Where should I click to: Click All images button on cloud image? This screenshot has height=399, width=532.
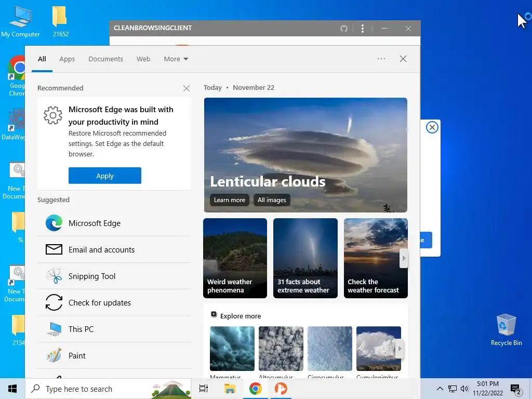272,200
